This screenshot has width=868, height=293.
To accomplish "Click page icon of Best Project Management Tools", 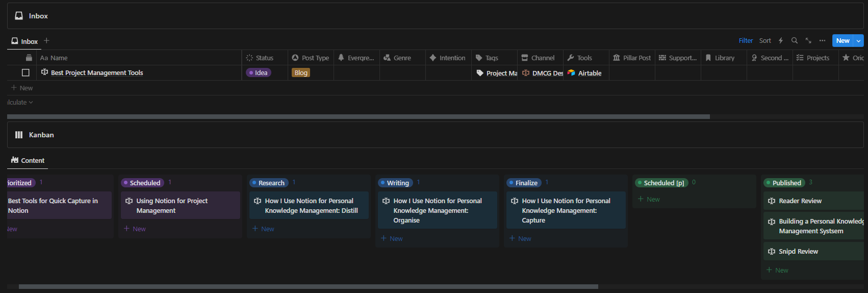I will point(44,72).
